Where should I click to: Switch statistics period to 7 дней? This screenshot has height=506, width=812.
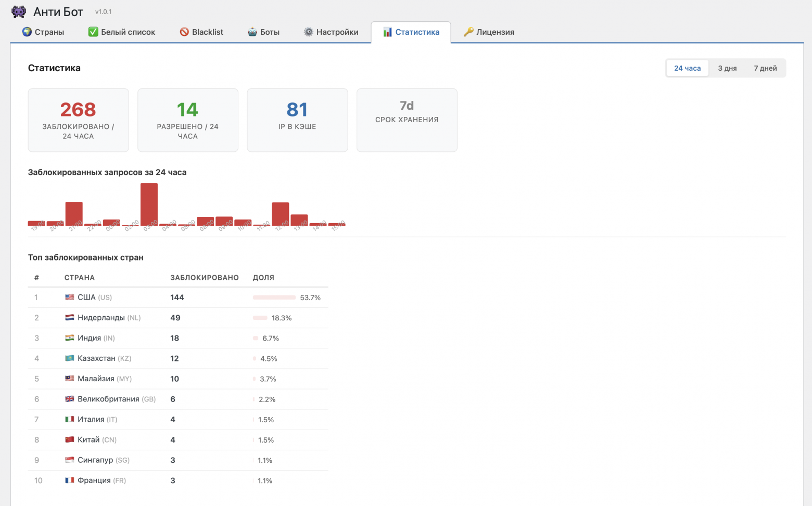coord(765,68)
